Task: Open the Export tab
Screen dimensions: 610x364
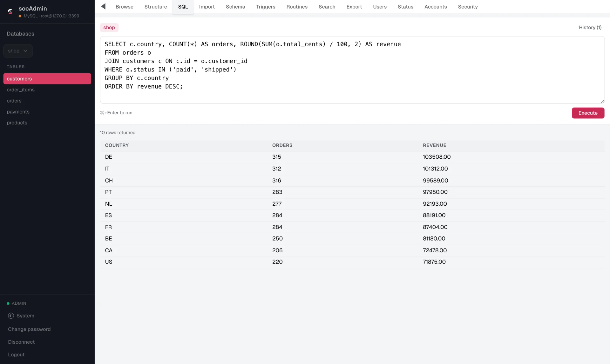Action: (x=354, y=7)
